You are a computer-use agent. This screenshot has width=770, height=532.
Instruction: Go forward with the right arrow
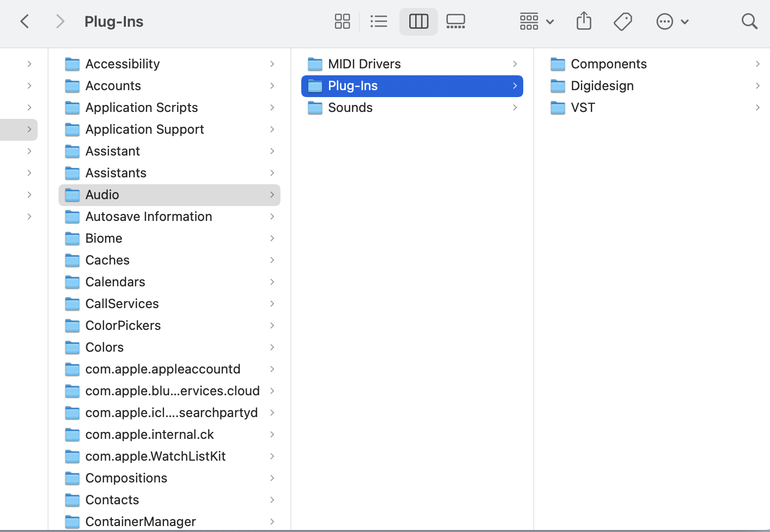pos(60,21)
